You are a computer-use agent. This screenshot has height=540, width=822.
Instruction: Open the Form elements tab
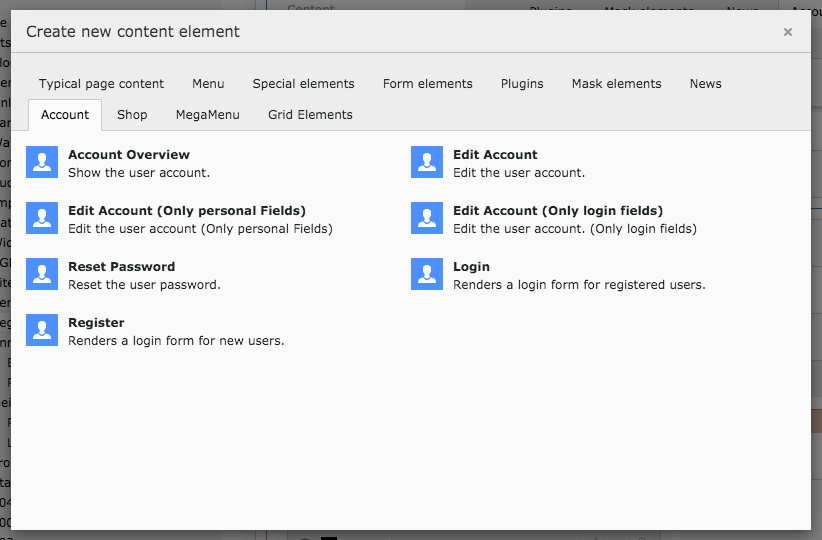coord(428,84)
